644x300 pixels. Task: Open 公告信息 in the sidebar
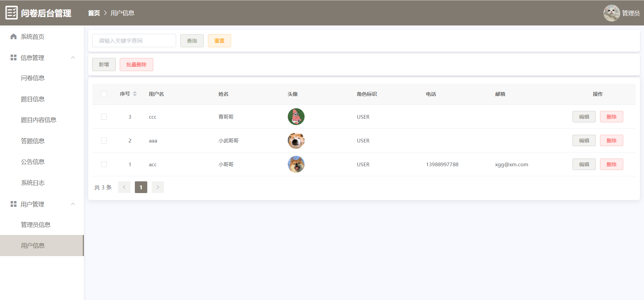pos(42,162)
